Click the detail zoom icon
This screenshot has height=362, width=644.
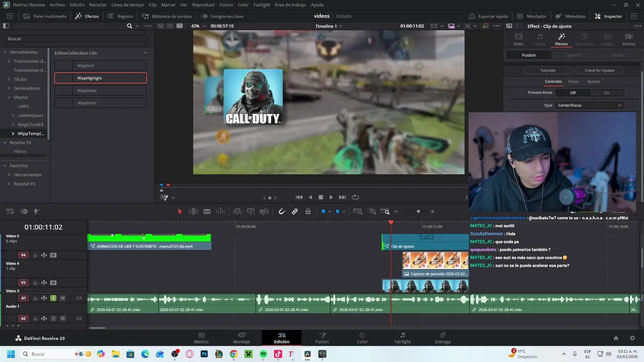(x=372, y=212)
